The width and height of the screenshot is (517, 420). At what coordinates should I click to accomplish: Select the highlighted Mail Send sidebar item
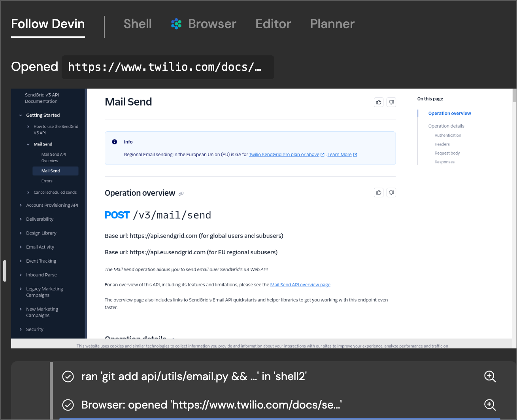[x=55, y=171]
